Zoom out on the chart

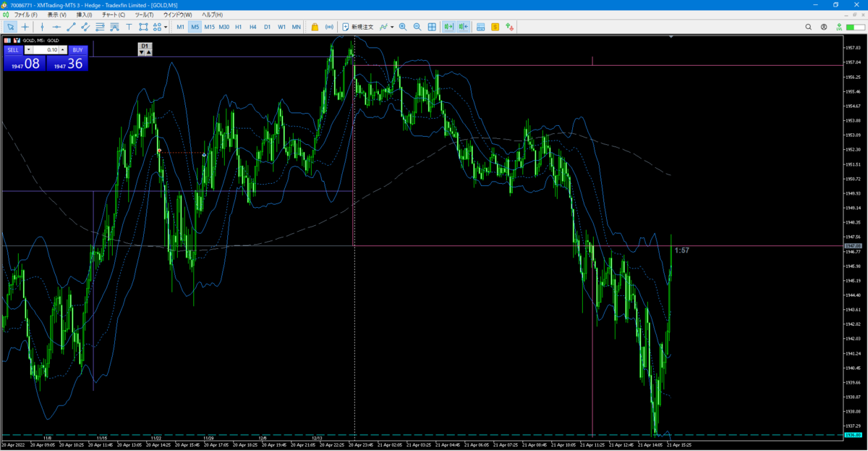coord(417,27)
